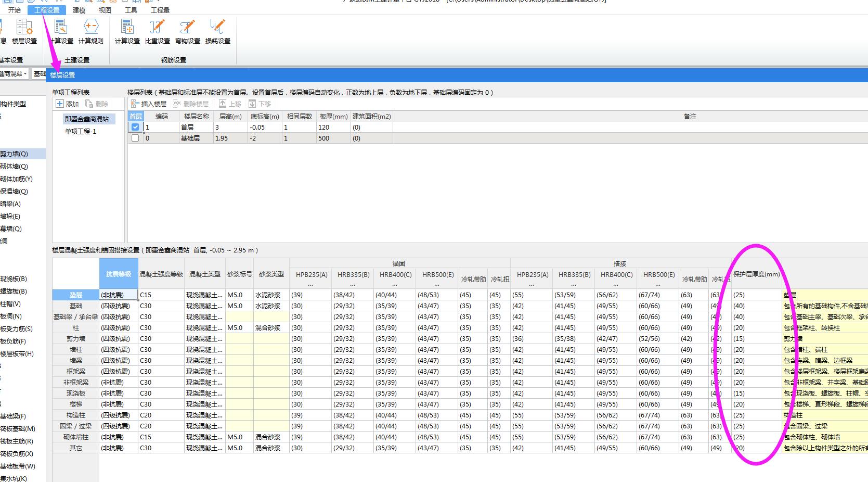This screenshot has width=868, height=482.
Task: Click 基础层 row 板厚 cell 500
Action: [333, 138]
